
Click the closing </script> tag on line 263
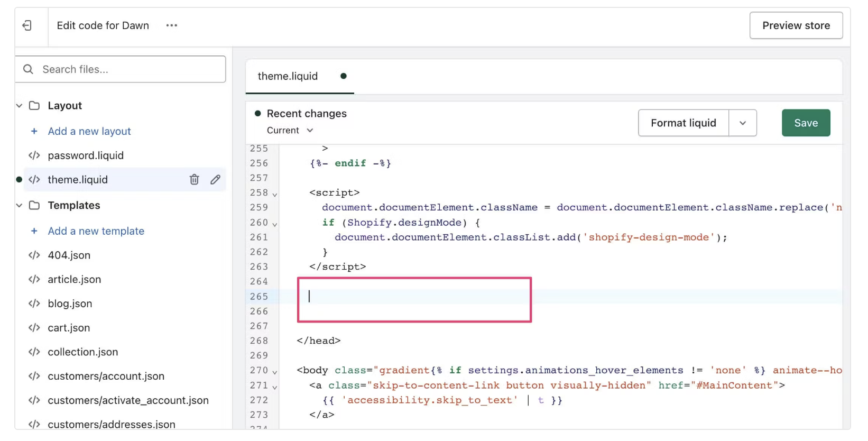click(338, 267)
